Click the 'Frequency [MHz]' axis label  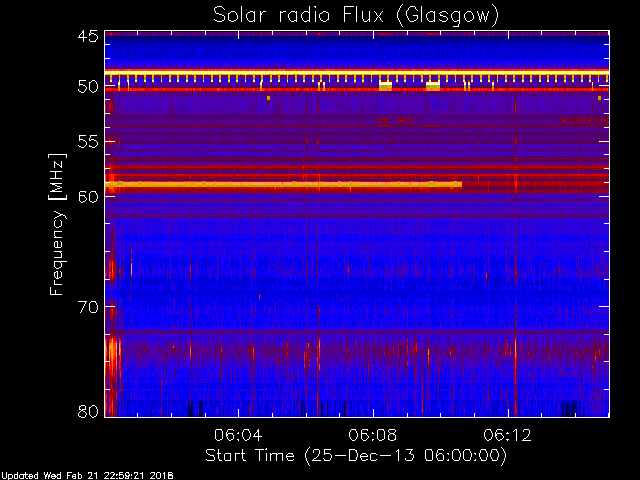(x=57, y=224)
